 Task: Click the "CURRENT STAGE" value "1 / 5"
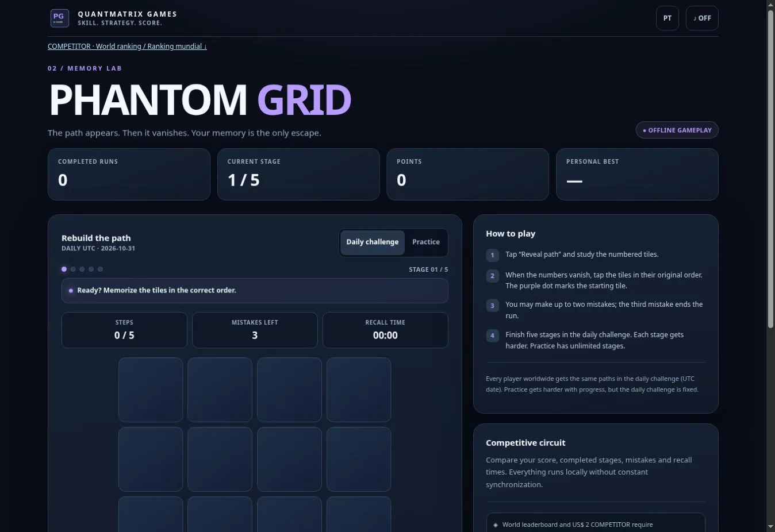[x=244, y=180]
